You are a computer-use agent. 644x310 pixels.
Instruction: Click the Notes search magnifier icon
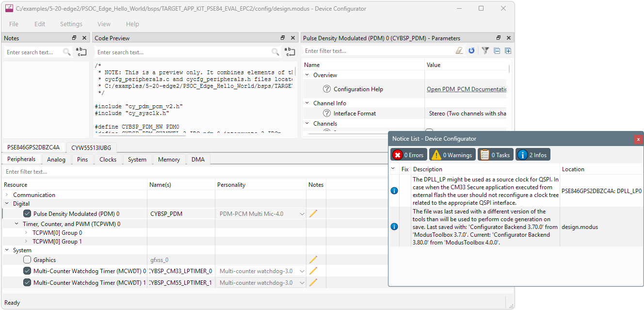pyautogui.click(x=67, y=52)
